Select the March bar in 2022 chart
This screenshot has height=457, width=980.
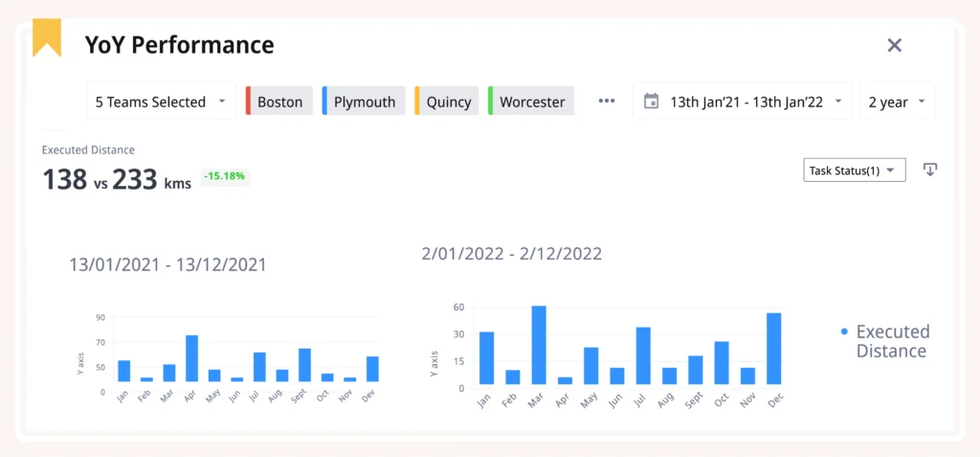coord(539,345)
